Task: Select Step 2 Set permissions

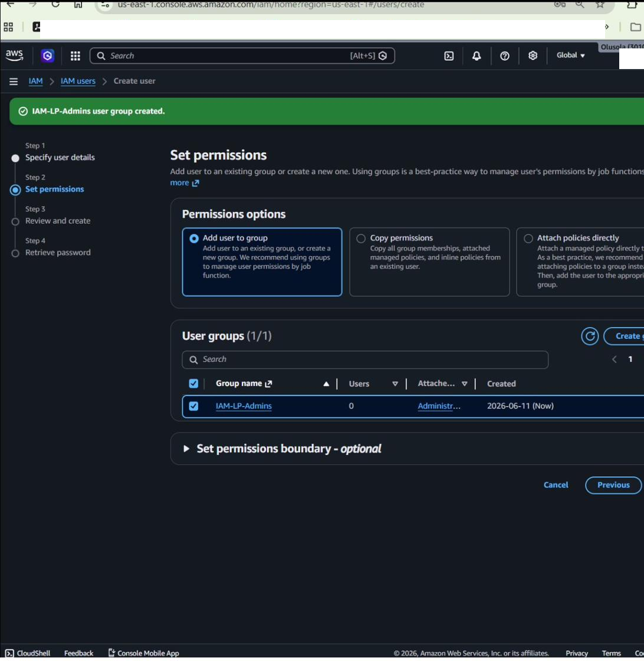Action: tap(54, 189)
